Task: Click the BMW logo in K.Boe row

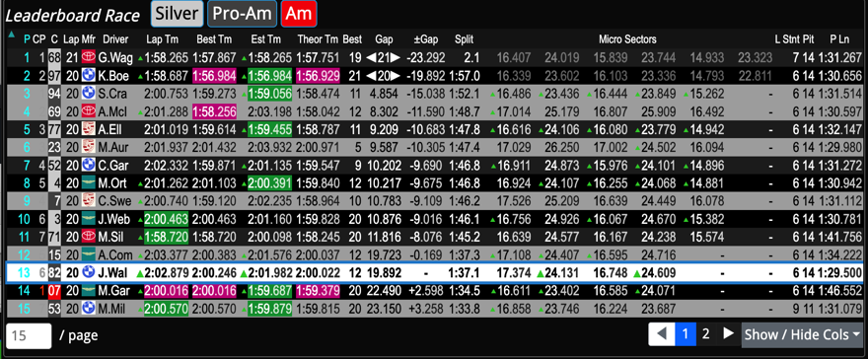Action: pyautogui.click(x=88, y=75)
